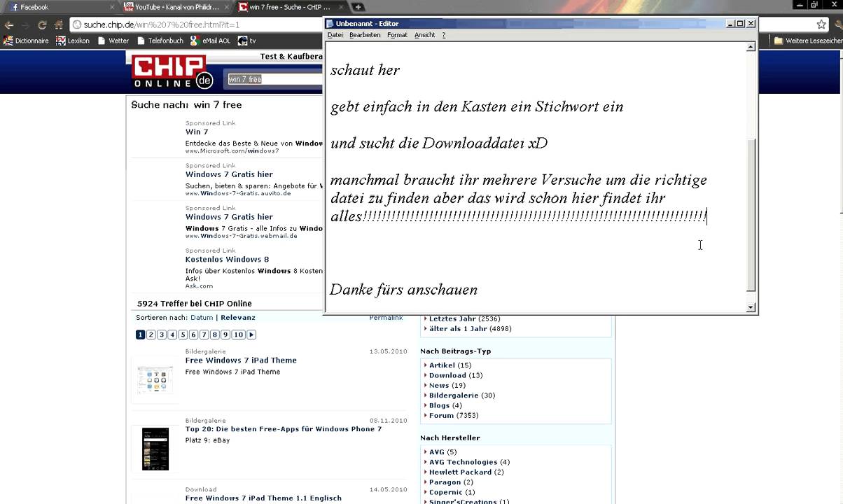
Task: Click the Editor vertical scrollbar thumb
Action: coord(751,216)
